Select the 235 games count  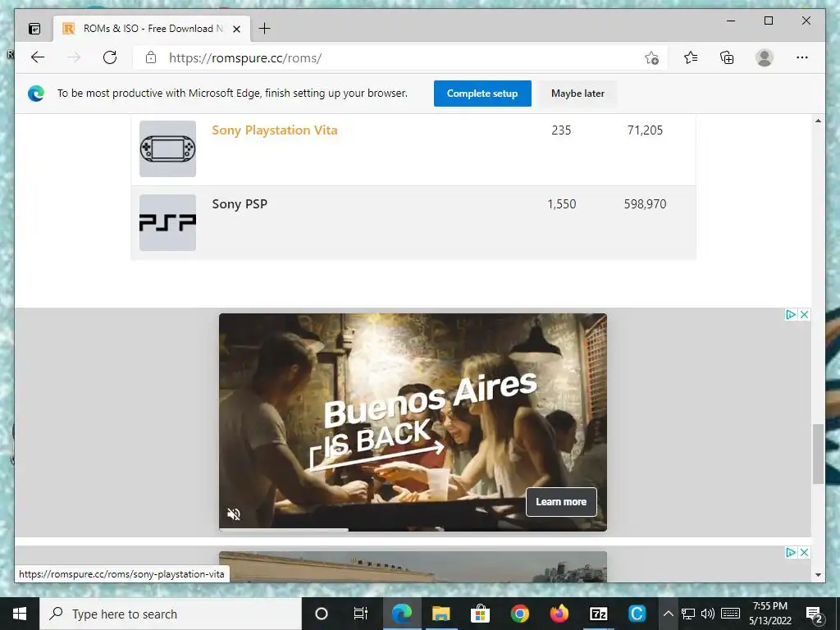(561, 130)
